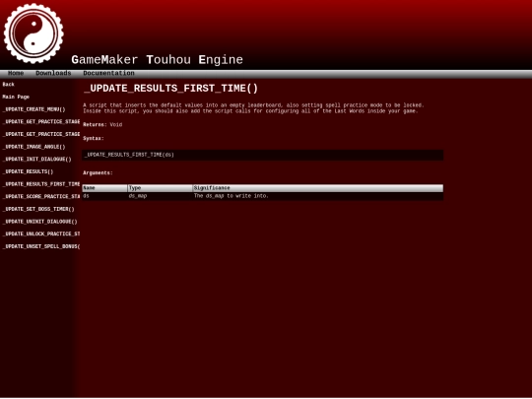Image resolution: width=532 pixels, height=399 pixels.
Task: Select _UPDATE_RESULTS_FIRST_TIME in the sidebar
Action: click(41, 184)
